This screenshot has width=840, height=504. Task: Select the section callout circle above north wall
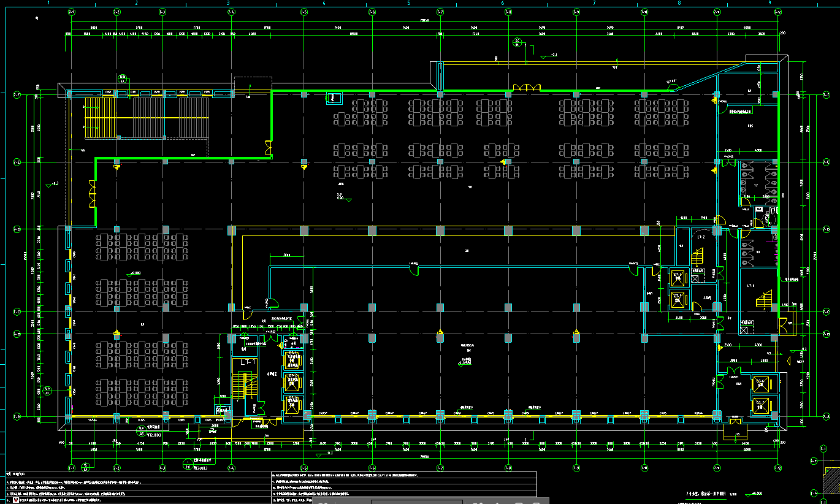point(517,42)
